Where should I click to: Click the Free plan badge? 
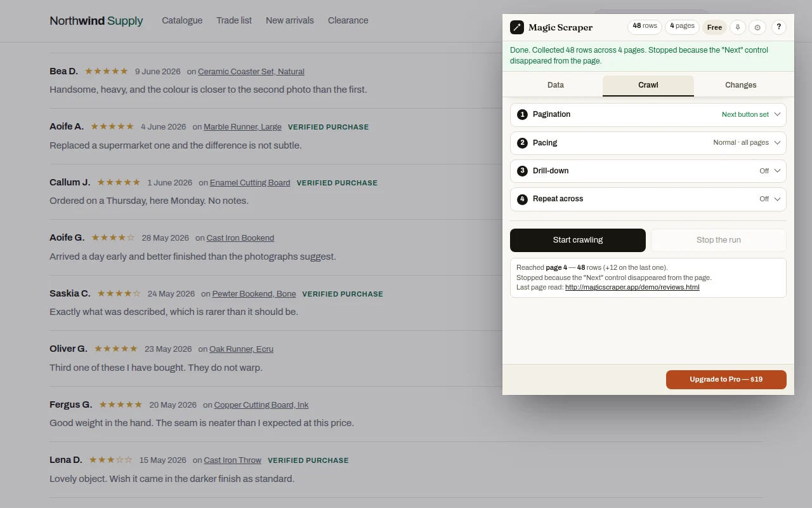click(x=714, y=27)
